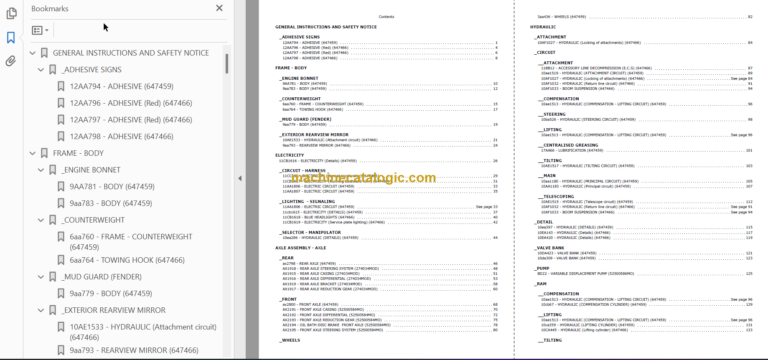Screen dimensions: 768x360
Task: Open bookmark 12AA798 - ADHESIVE (647466)
Action: [x=121, y=136]
